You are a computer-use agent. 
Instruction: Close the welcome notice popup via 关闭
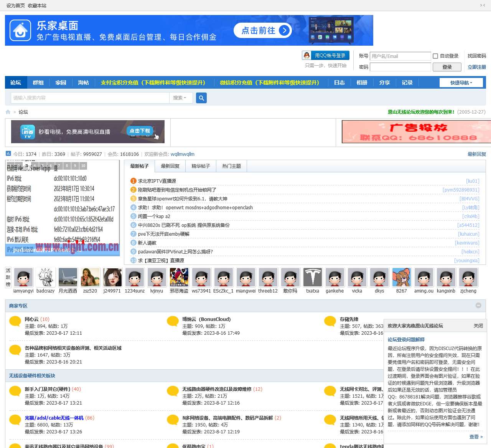478,326
